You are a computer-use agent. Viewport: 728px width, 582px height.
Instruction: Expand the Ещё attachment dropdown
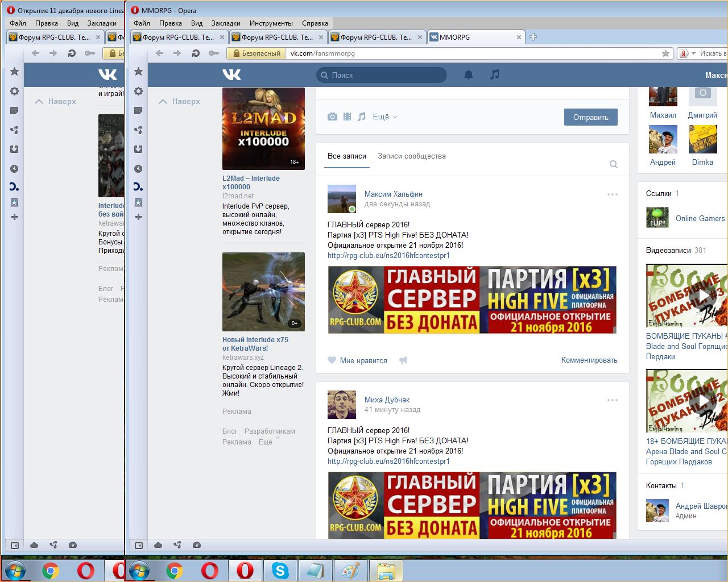click(385, 117)
